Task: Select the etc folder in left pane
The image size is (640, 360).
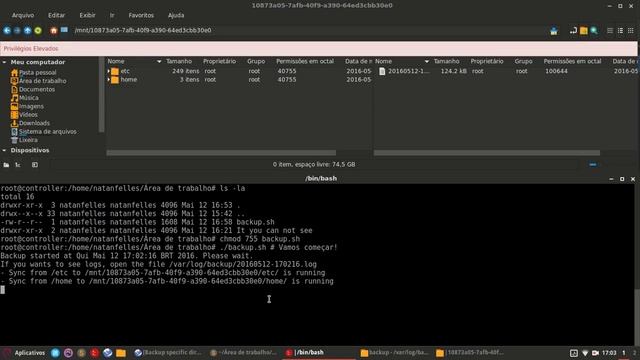Action: [x=125, y=71]
